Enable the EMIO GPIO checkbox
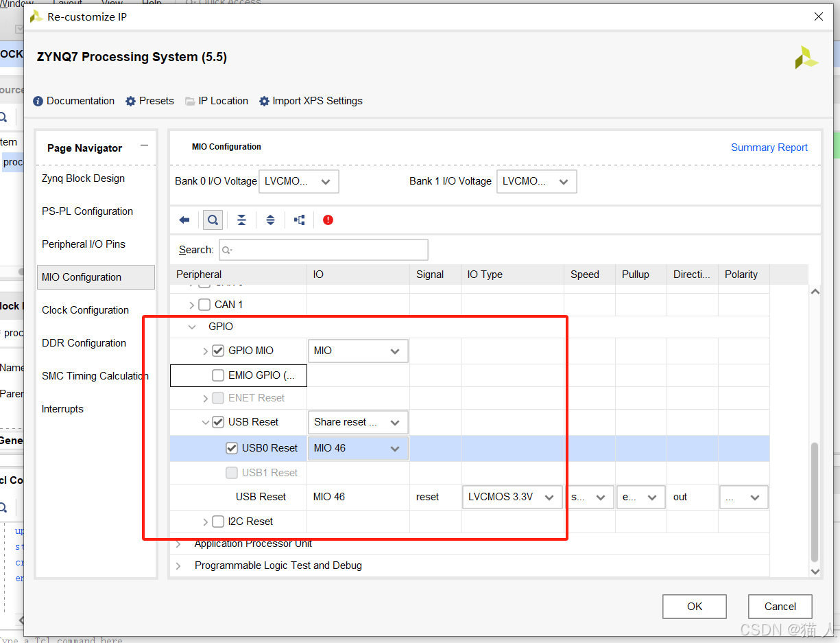840x643 pixels. pyautogui.click(x=218, y=375)
